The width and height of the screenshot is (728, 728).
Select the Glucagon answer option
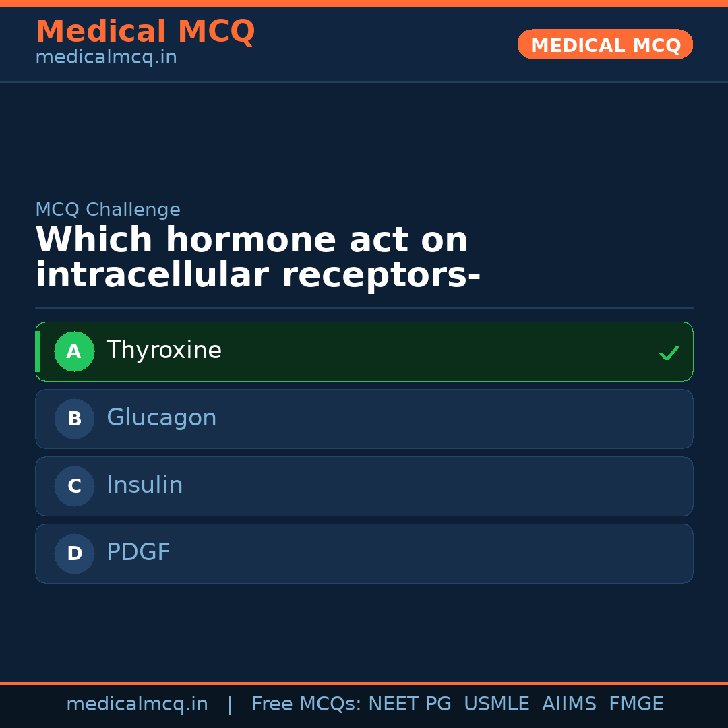[364, 419]
